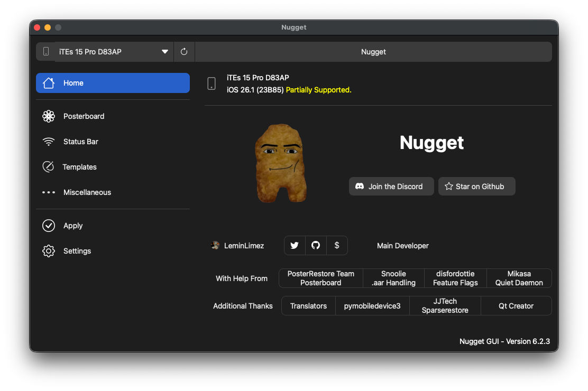Screen dimensions: 588x391
Task: Go to the Home page
Action: click(x=113, y=83)
